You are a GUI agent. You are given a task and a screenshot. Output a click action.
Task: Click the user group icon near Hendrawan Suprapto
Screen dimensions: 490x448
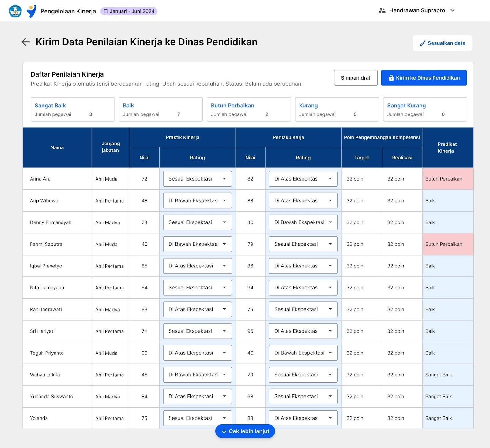(382, 10)
